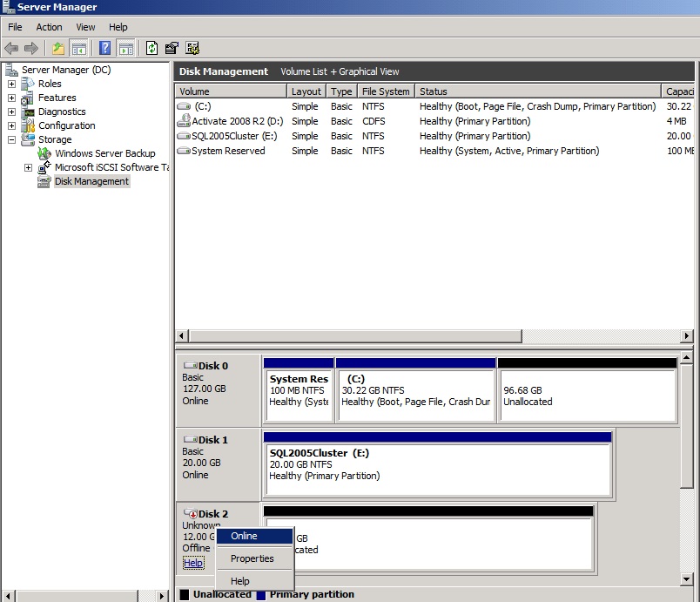700x602 pixels.
Task: Click the Features node icon
Action: [x=28, y=98]
